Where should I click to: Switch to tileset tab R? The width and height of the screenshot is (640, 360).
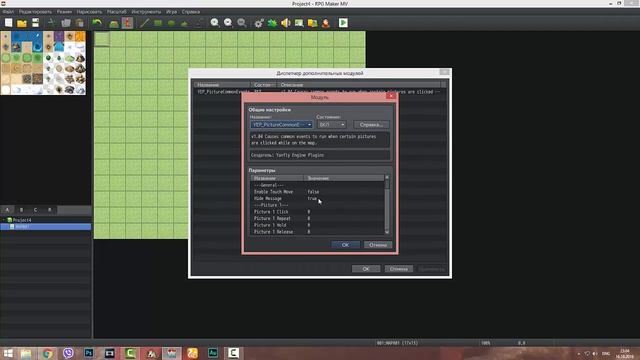click(x=50, y=210)
